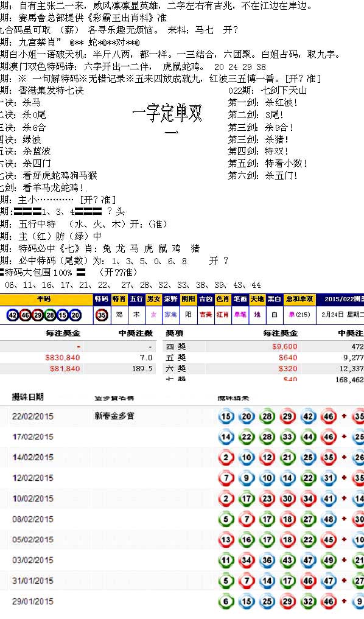
Task: Click the 攪珠日期 column heading
Action: point(27,397)
